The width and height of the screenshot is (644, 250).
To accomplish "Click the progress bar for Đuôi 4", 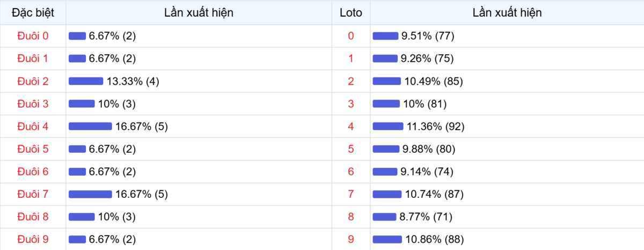I will (x=90, y=126).
